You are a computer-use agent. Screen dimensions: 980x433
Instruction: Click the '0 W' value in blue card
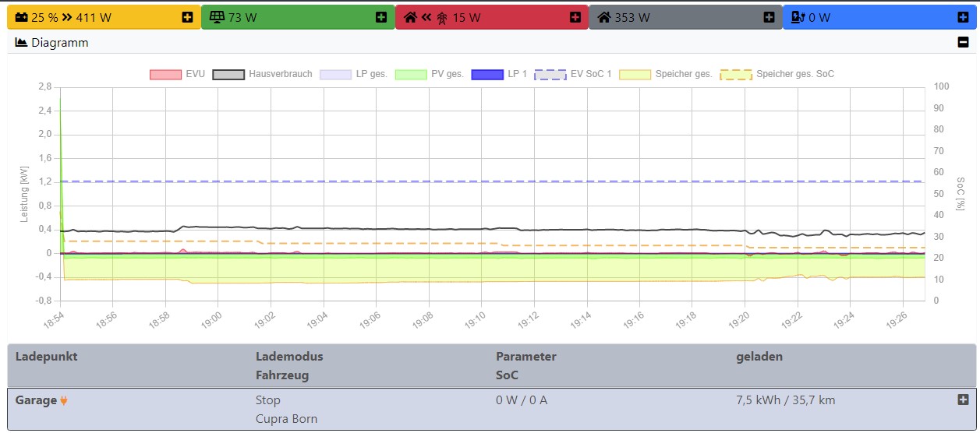pyautogui.click(x=819, y=17)
